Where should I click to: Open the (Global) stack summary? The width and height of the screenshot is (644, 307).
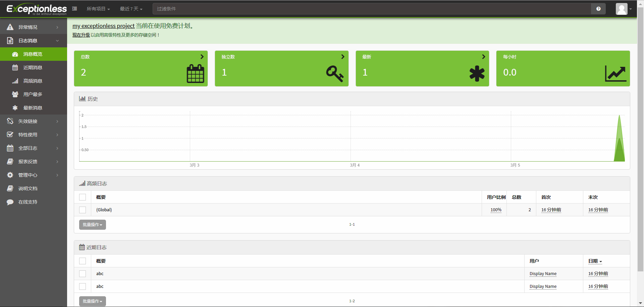[104, 210]
